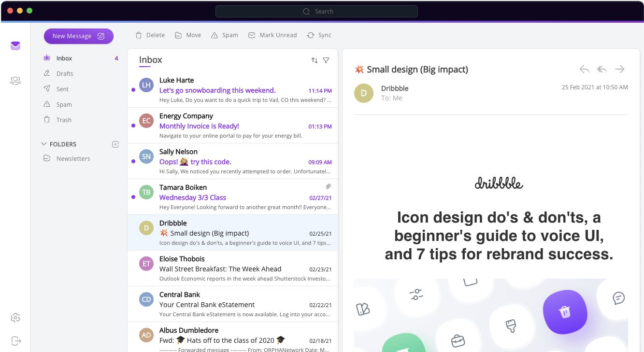Sign out using the logout icon
Image resolution: width=644 pixels, height=352 pixels.
coord(15,340)
